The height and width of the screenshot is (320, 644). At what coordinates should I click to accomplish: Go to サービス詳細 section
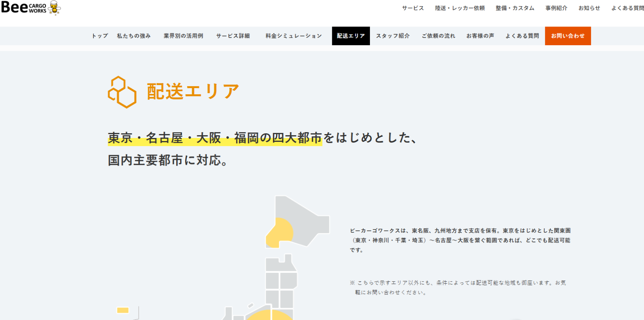(x=233, y=36)
